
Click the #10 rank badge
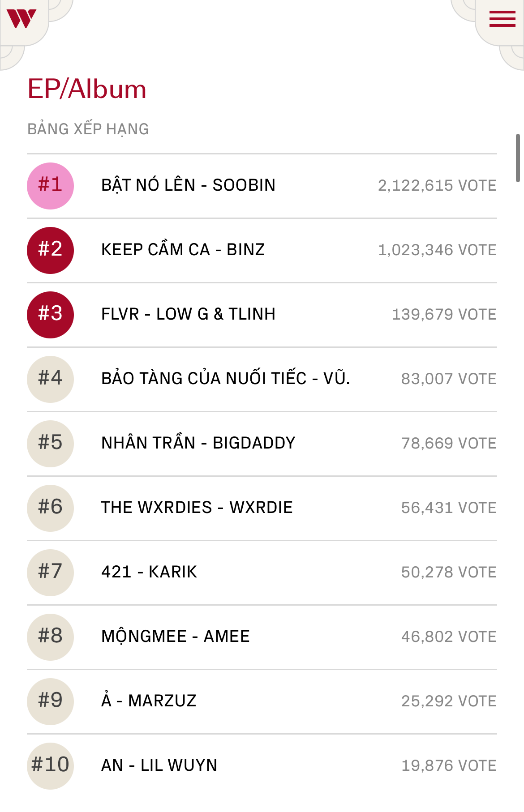(50, 766)
